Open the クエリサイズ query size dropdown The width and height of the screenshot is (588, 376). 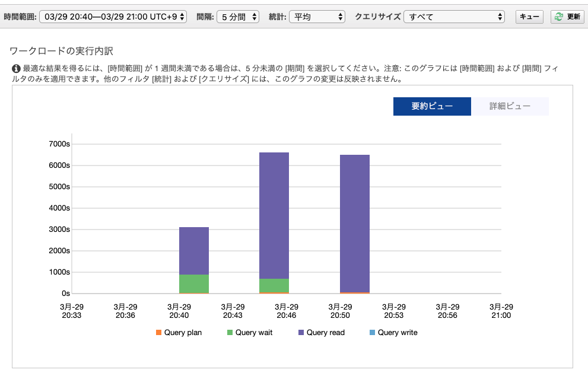454,17
